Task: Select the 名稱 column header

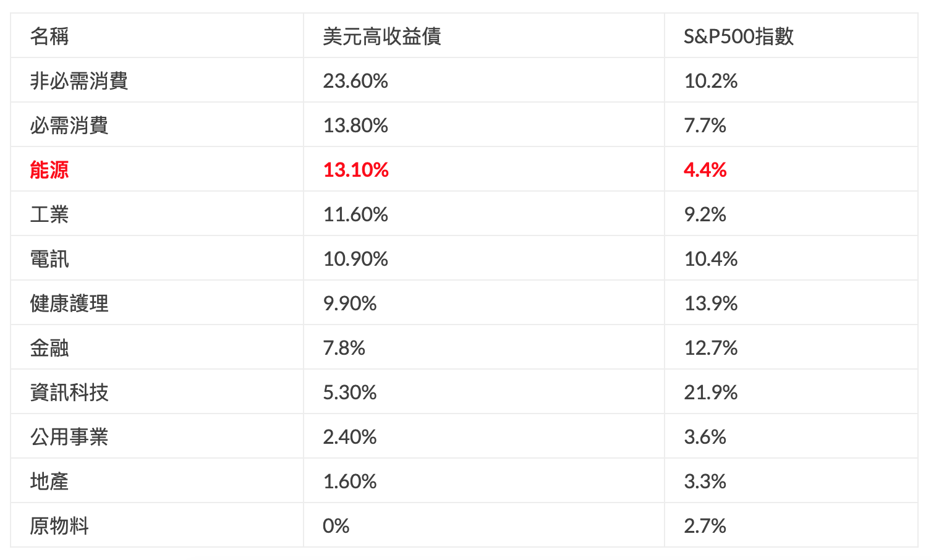Action: [x=49, y=36]
